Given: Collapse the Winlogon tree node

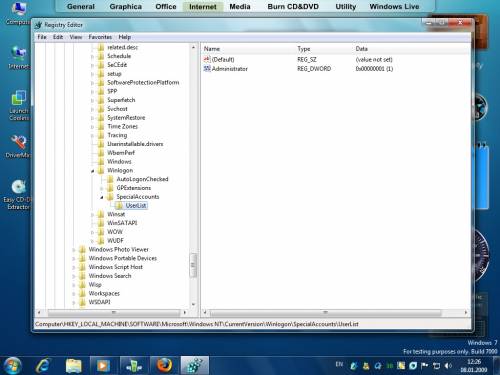Looking at the screenshot, I should click(x=92, y=171).
